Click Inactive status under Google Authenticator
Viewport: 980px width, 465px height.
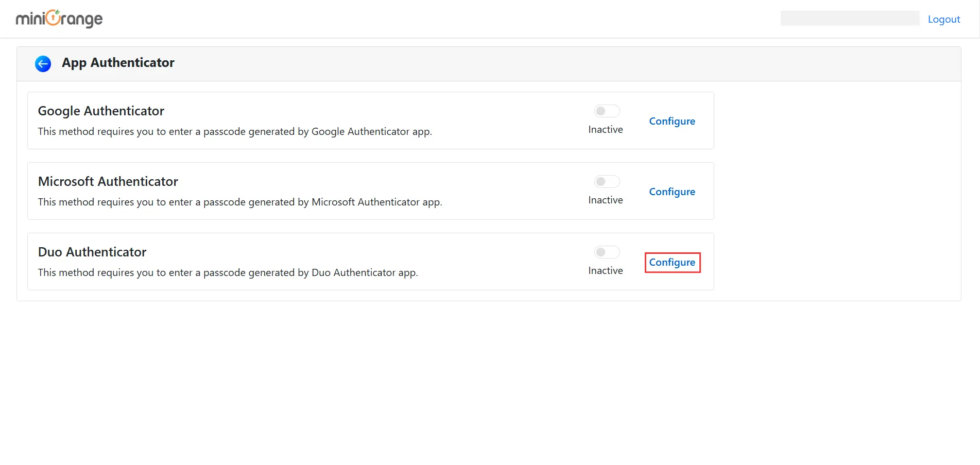pyautogui.click(x=606, y=129)
